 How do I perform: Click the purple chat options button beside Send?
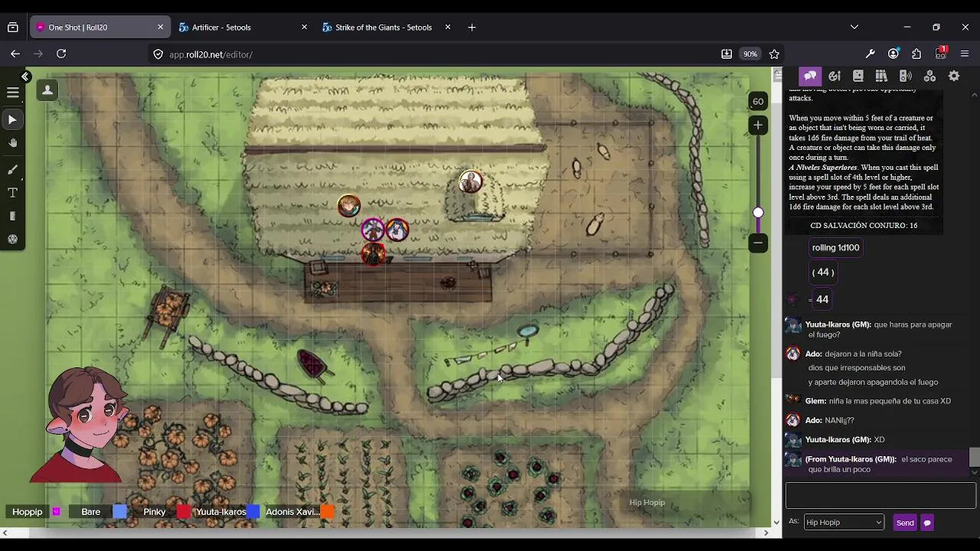[x=927, y=523]
